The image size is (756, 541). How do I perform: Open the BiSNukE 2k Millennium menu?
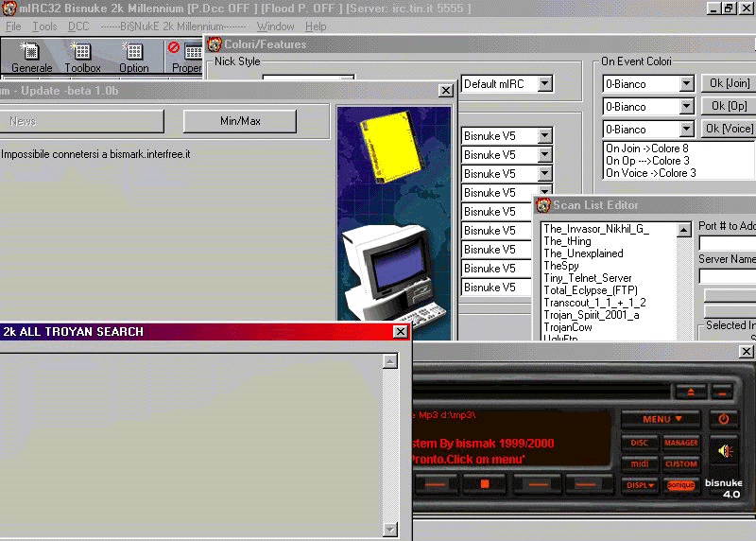tap(173, 26)
